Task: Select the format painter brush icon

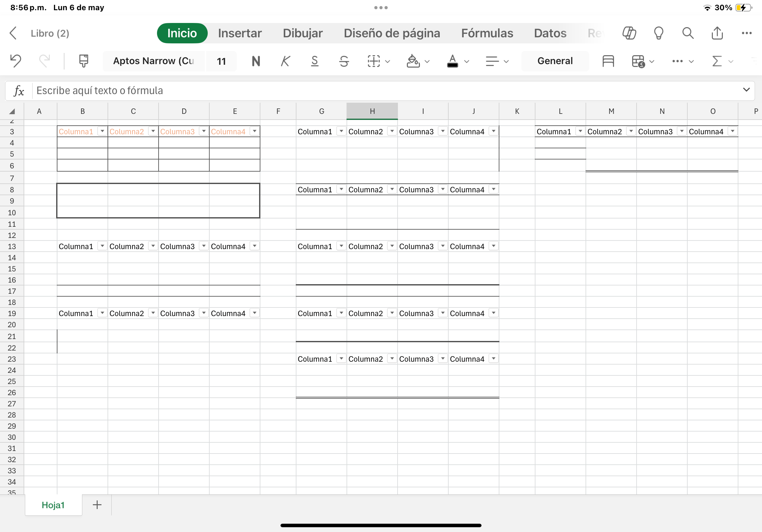Action: 84,61
